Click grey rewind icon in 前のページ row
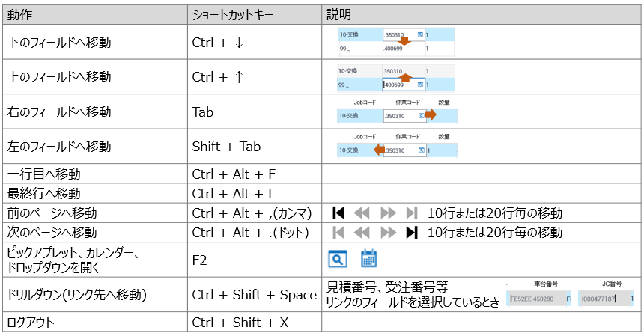This screenshot has height=336, width=644. [x=362, y=213]
